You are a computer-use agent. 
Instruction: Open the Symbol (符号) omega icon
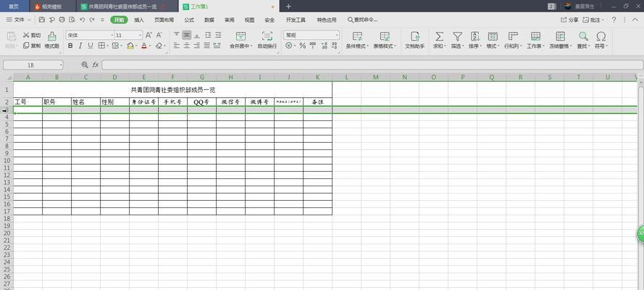601,36
